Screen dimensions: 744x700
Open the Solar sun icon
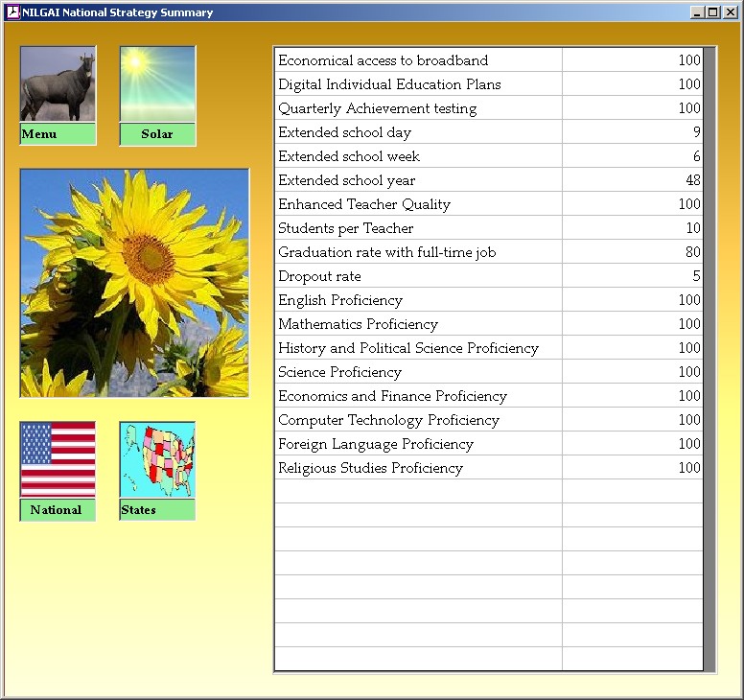[x=157, y=84]
